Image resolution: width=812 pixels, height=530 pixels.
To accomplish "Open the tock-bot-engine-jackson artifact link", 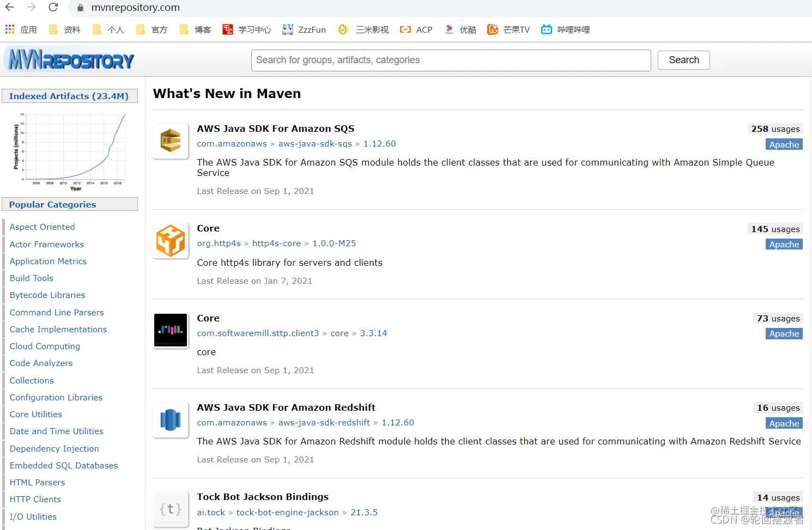I will (x=287, y=512).
